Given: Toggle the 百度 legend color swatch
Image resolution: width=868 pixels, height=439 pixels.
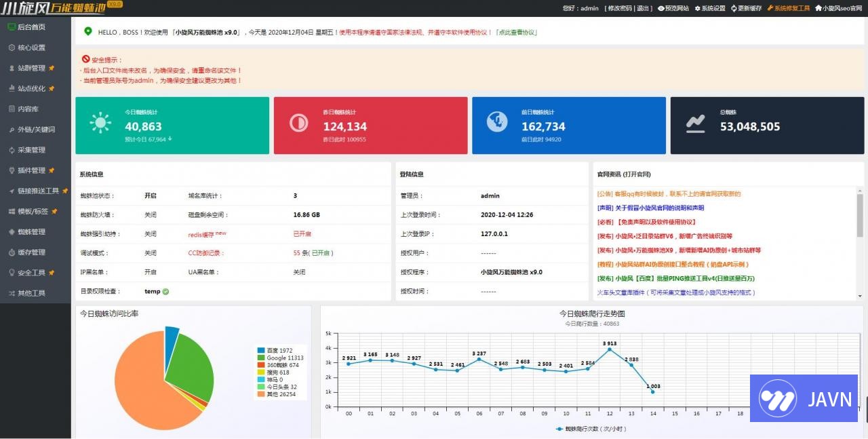Looking at the screenshot, I should (x=261, y=351).
